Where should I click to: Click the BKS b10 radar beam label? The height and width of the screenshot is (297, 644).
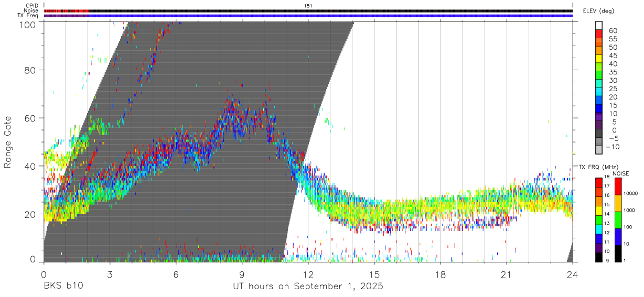tap(62, 286)
